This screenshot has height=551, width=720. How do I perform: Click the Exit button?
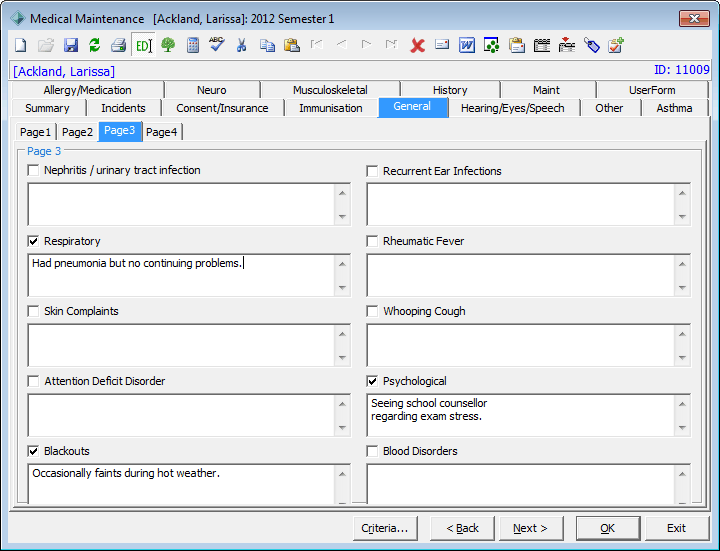click(x=676, y=528)
